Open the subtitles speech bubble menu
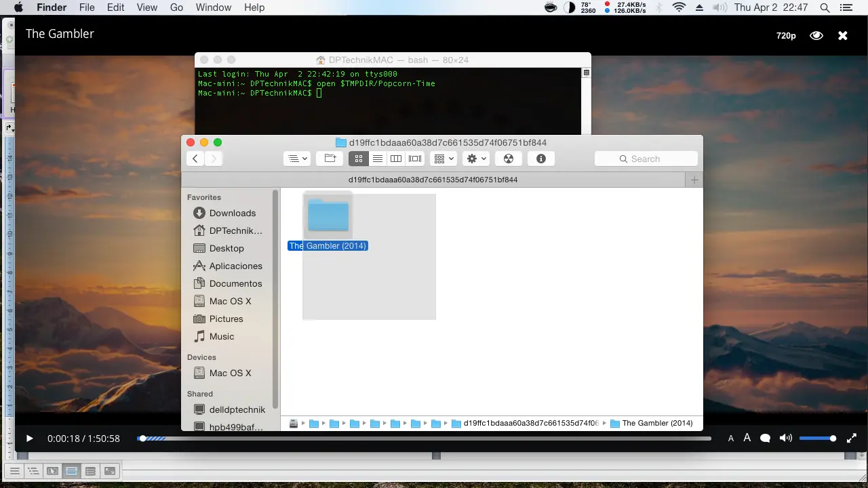This screenshot has width=868, height=488. [x=765, y=439]
